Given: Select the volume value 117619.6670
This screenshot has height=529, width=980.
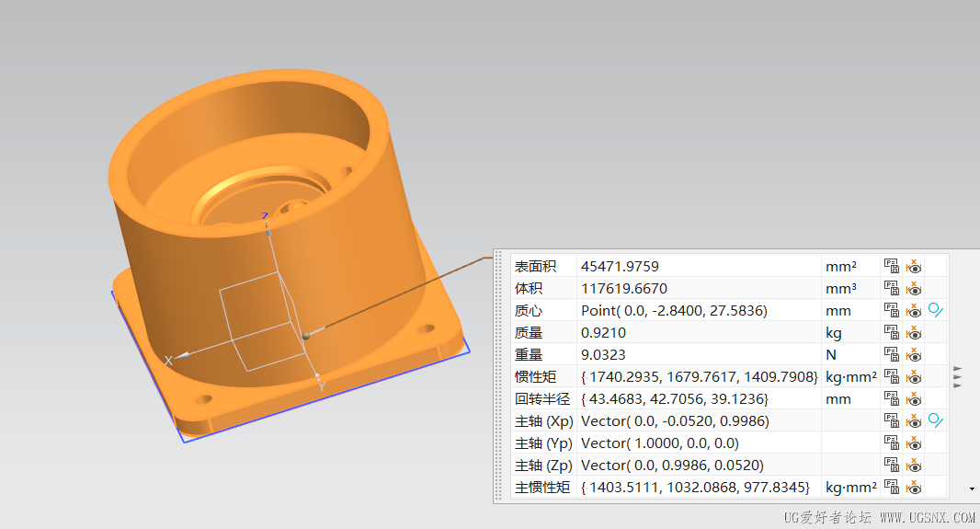Looking at the screenshot, I should pyautogui.click(x=624, y=288).
